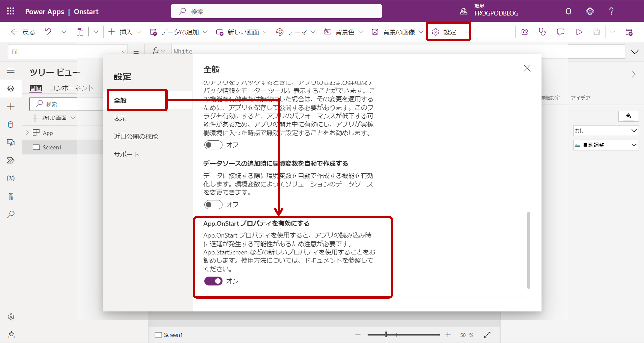644x343 pixels.
Task: Open the app launcher waffle icon
Action: (11, 11)
